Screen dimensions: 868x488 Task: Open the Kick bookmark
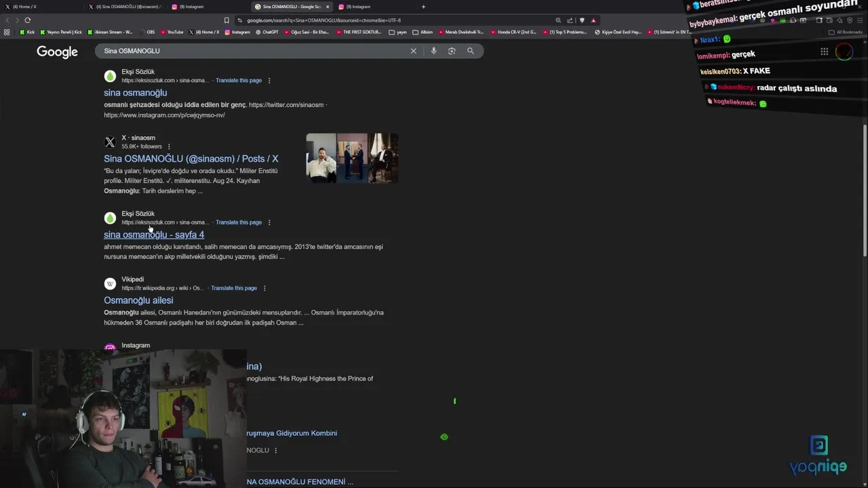27,32
